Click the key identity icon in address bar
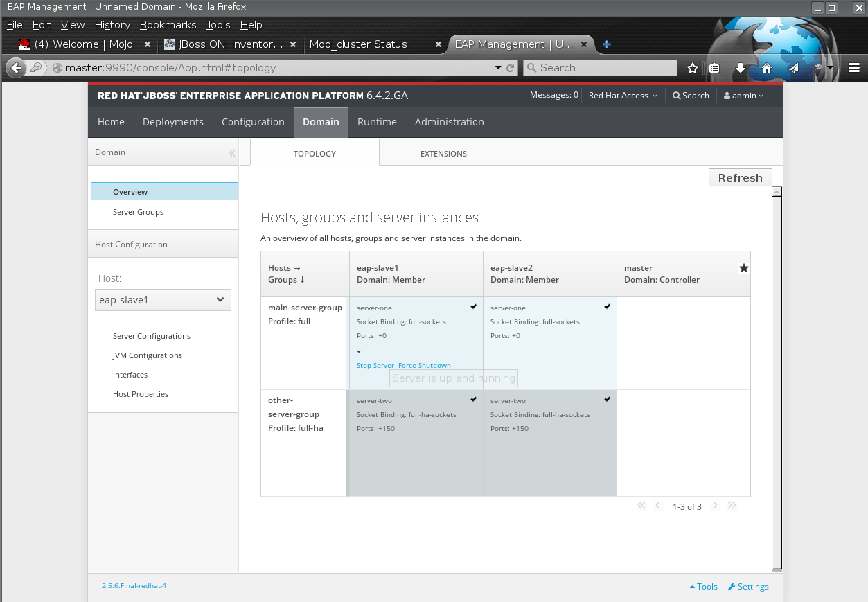Image resolution: width=868 pixels, height=602 pixels. pos(36,68)
